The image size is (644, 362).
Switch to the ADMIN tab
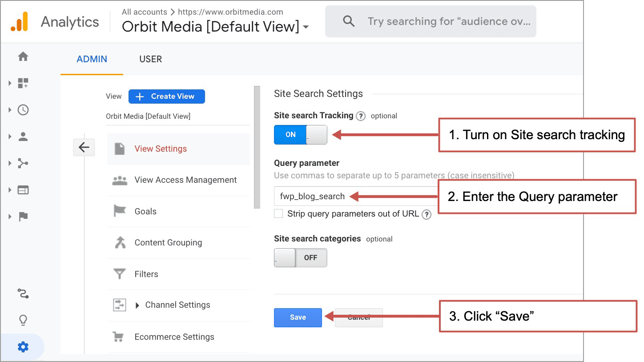[x=92, y=59]
